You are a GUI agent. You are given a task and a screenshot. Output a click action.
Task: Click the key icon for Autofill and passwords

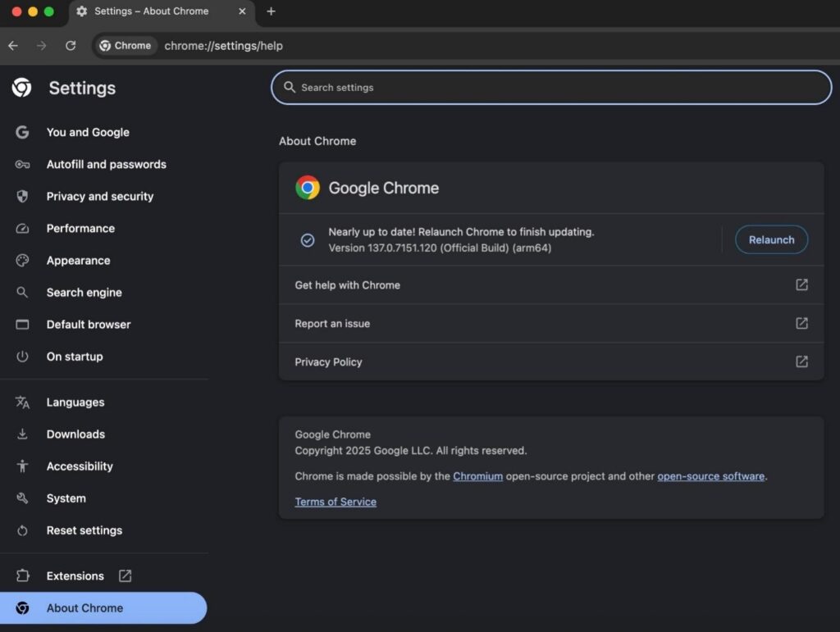22,164
